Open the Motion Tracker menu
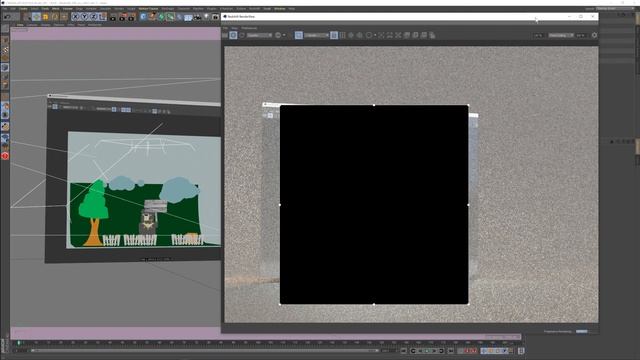The height and width of the screenshot is (360, 640). click(148, 9)
